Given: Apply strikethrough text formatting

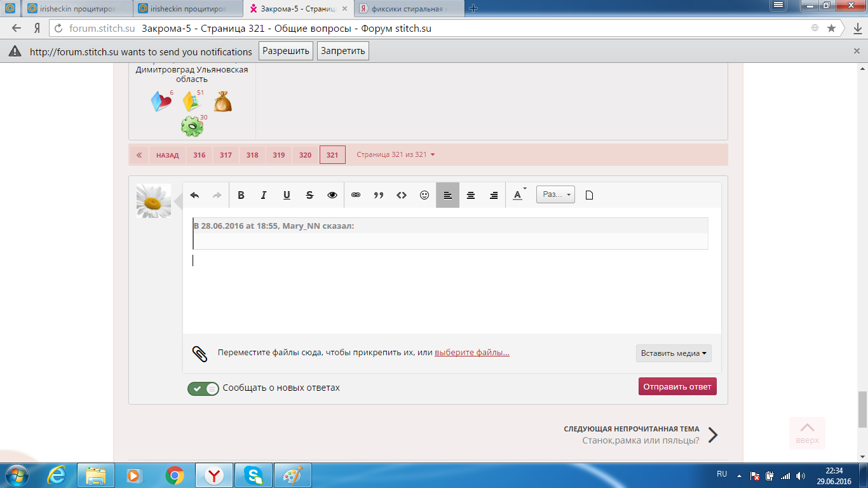Looking at the screenshot, I should tap(309, 195).
